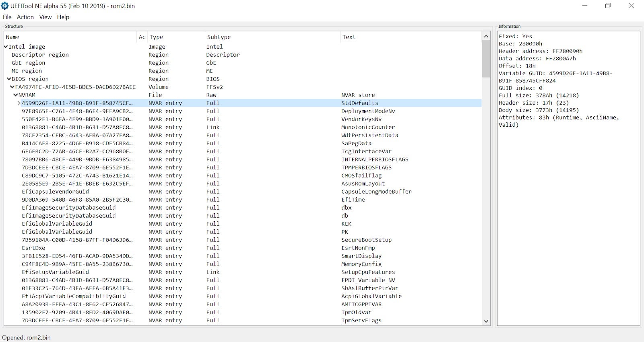Open the Action menu

[x=25, y=17]
